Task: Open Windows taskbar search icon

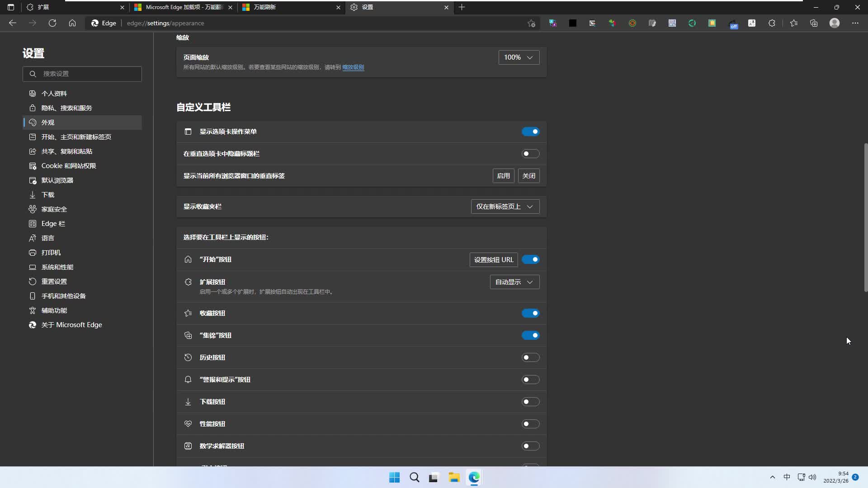Action: click(414, 478)
